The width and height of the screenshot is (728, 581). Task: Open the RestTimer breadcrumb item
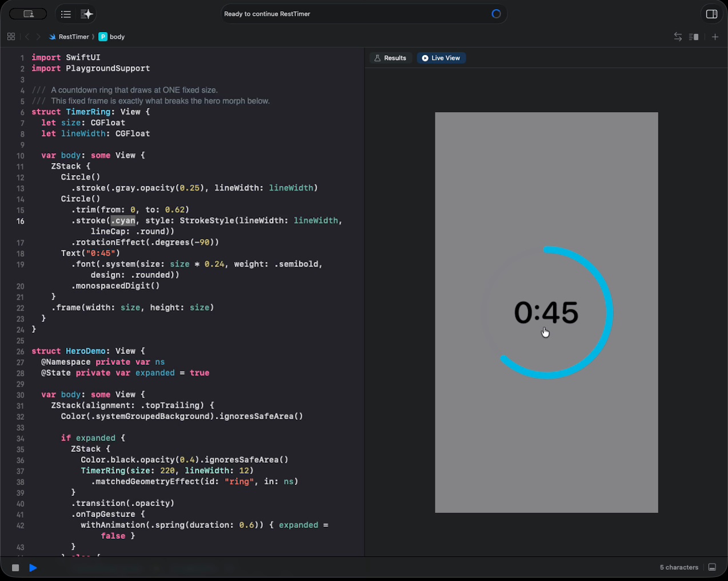pos(74,37)
